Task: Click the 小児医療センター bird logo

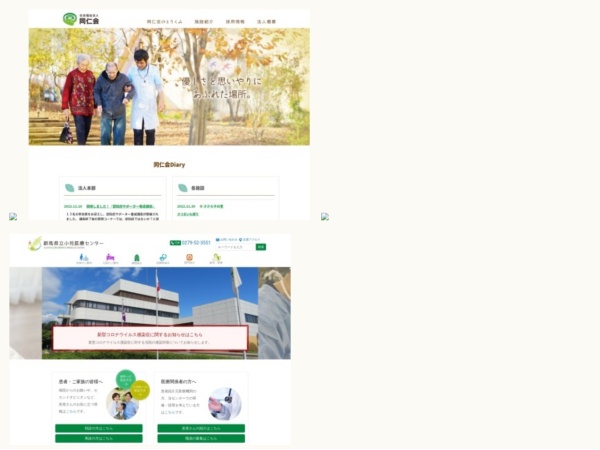Action: click(35, 243)
